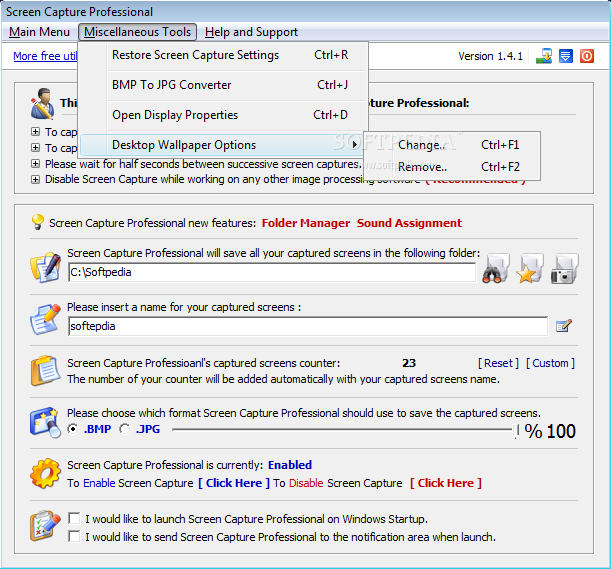Click the small edit-name icon beside the name field

[x=563, y=326]
